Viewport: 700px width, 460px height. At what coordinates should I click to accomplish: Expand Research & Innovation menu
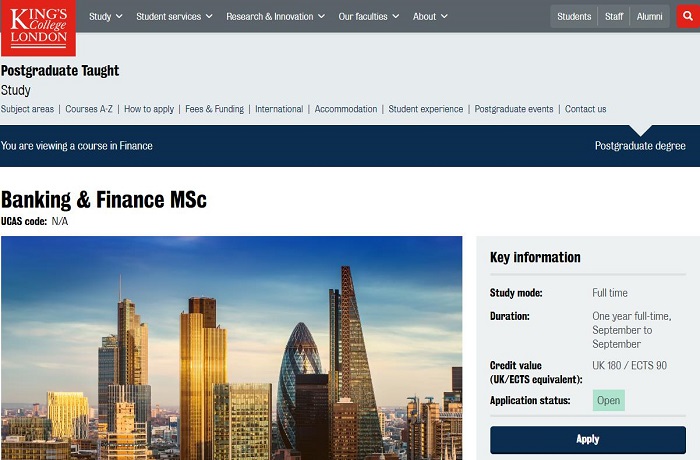(275, 16)
